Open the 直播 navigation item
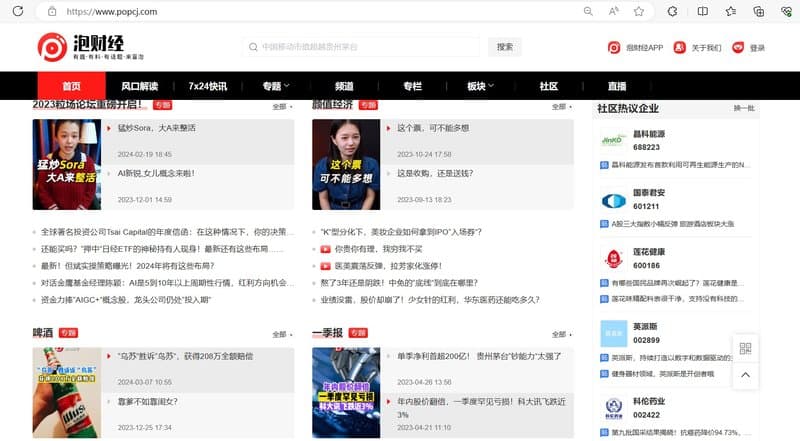Image resolution: width=800 pixels, height=441 pixels. (x=617, y=86)
